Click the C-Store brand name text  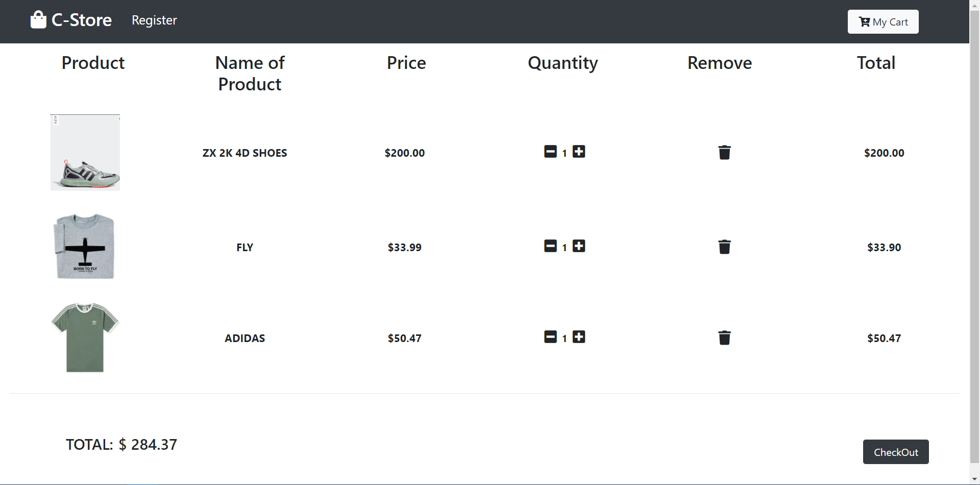82,20
